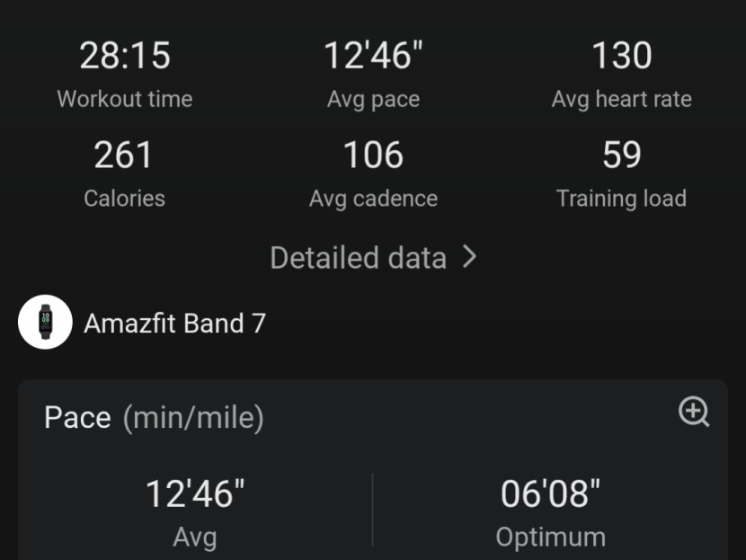Image resolution: width=746 pixels, height=560 pixels.
Task: Select the 12'46" Avg pace stat
Action: pos(373,56)
